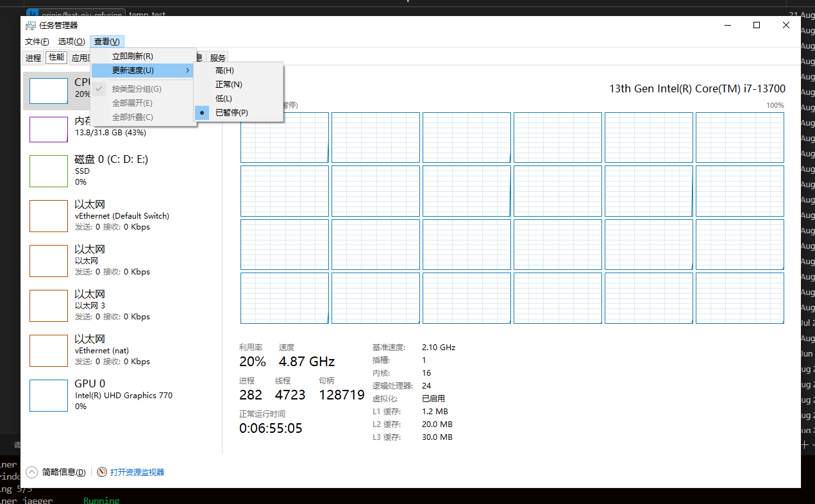Click the 已启用 virtualization value
The height and width of the screenshot is (504, 815).
click(x=433, y=399)
